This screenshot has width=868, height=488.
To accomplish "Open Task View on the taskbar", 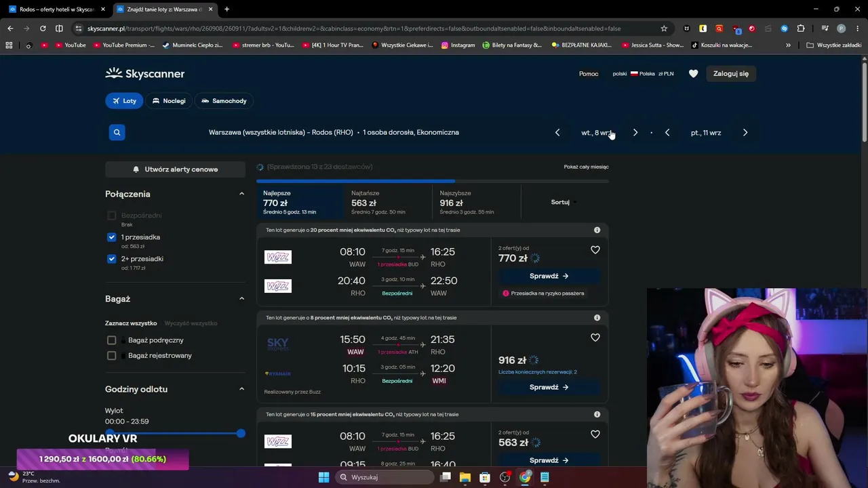I will click(x=445, y=477).
